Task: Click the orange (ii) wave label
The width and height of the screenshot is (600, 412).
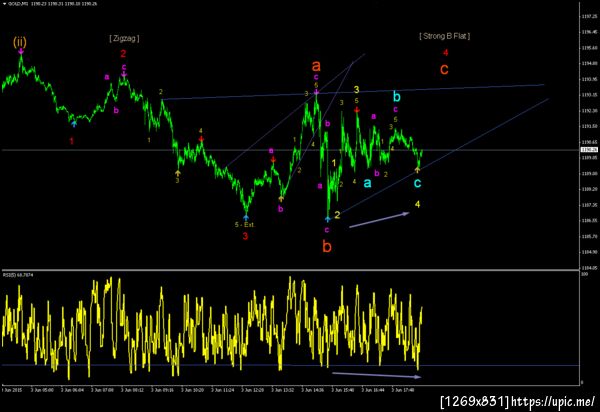Action: coord(20,41)
